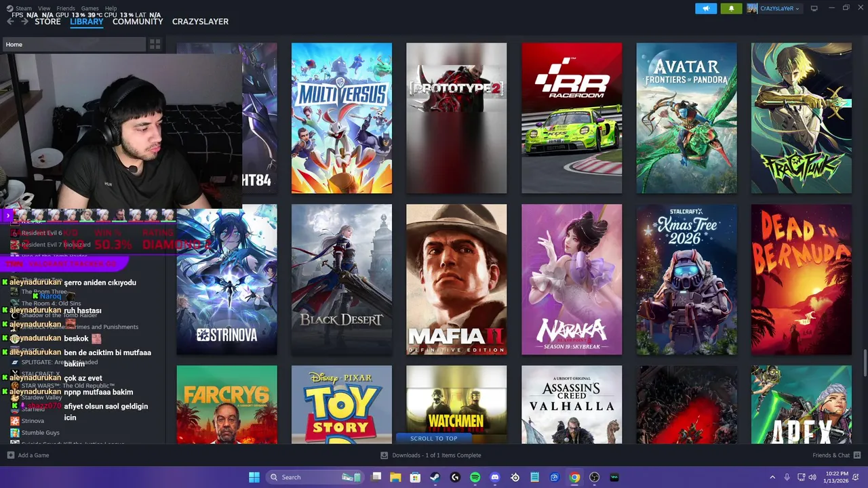The image size is (868, 488).
Task: Open the Friends menu
Action: pos(66,9)
